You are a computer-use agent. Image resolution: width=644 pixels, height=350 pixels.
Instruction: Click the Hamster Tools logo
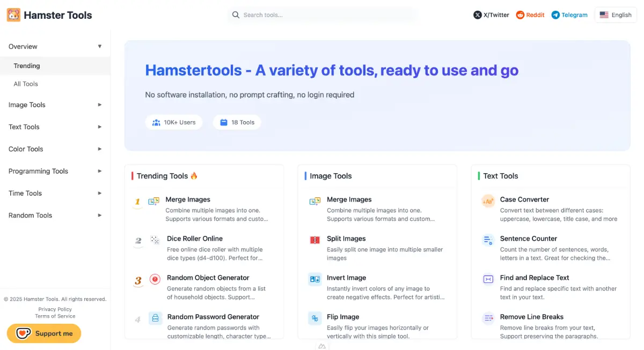pos(49,14)
